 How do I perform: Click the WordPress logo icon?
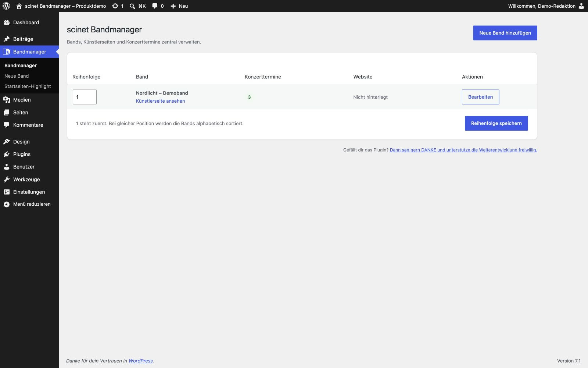coord(6,6)
